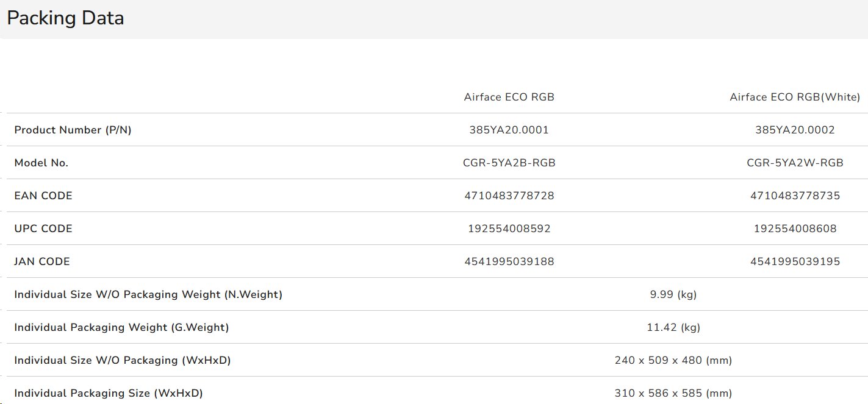Click EAN code 4710483778728

click(x=509, y=196)
